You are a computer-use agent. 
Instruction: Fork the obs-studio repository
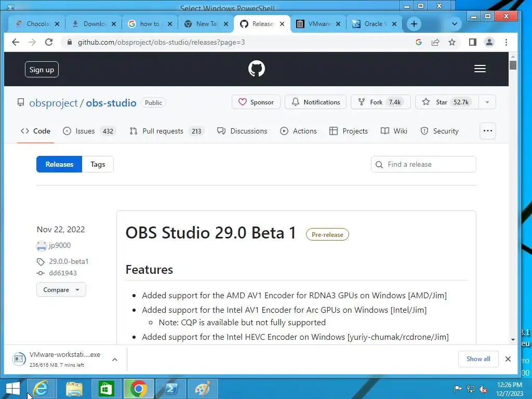[381, 102]
